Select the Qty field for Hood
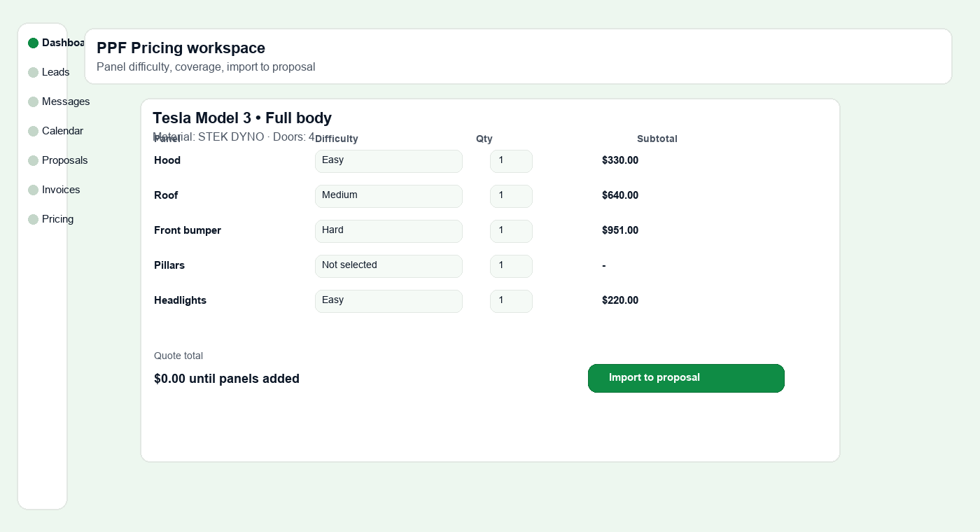The height and width of the screenshot is (532, 980). [511, 161]
